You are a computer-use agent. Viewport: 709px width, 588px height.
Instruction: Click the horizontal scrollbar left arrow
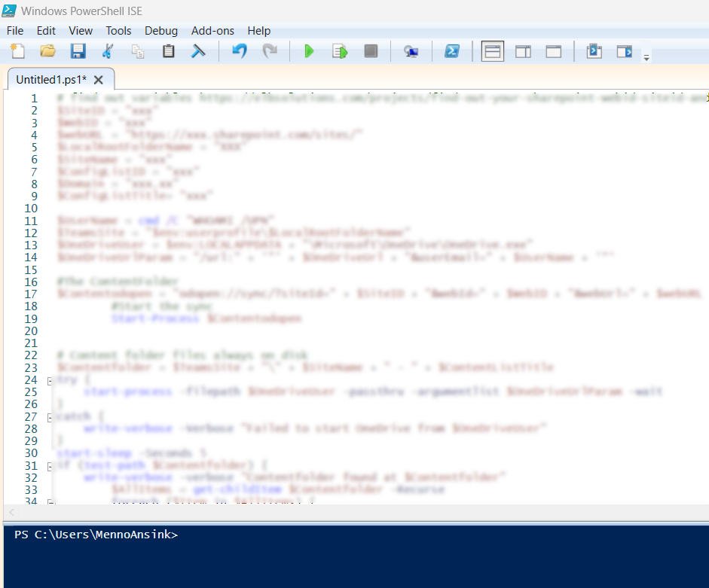point(12,512)
